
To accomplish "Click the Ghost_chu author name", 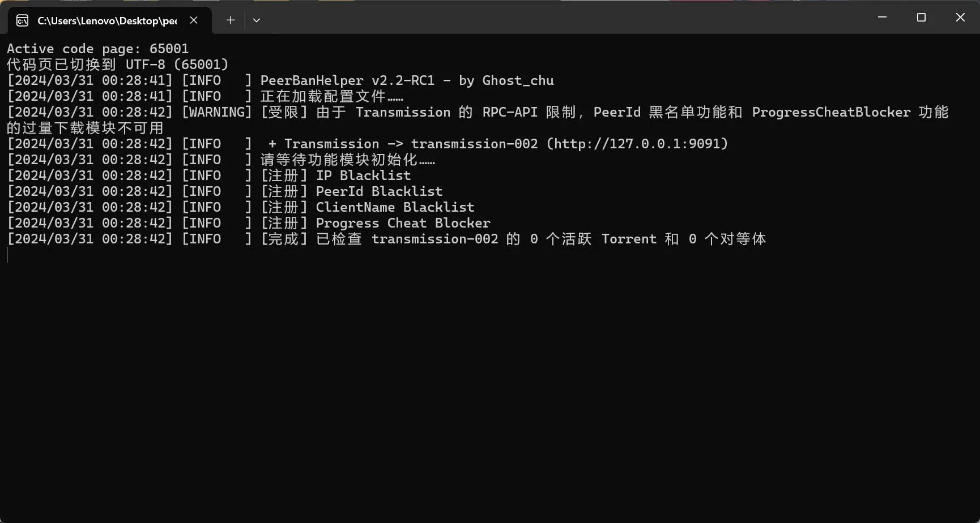I will click(518, 80).
